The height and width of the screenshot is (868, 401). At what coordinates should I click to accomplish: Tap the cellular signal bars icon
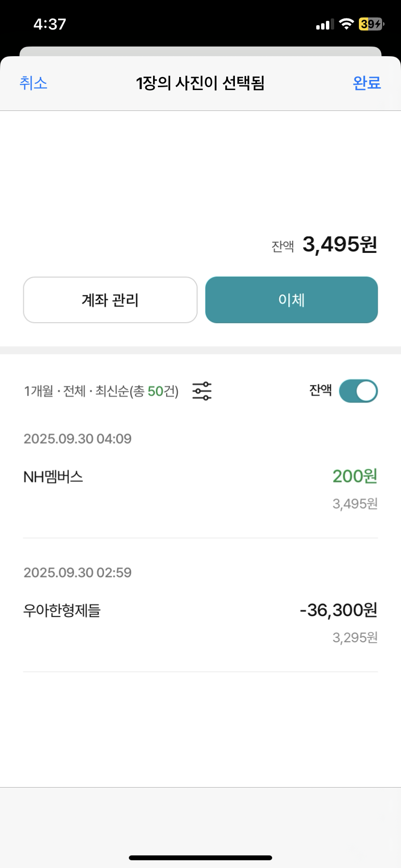coord(324,24)
